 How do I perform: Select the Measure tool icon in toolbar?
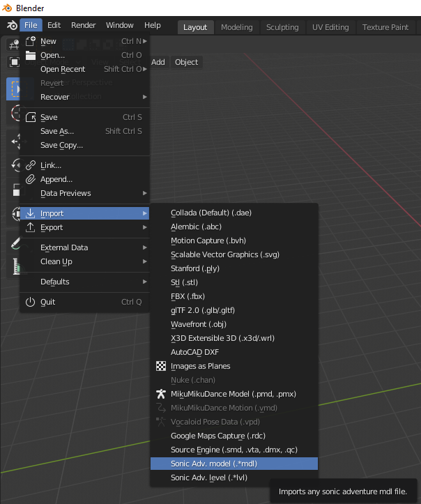[16, 266]
